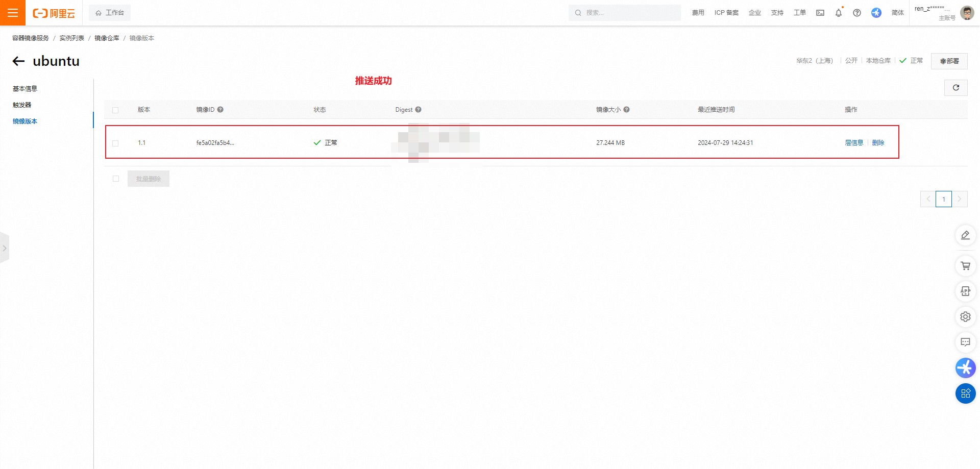The height and width of the screenshot is (469, 980).
Task: Toggle the select-all checkbox in table header
Action: (115, 110)
